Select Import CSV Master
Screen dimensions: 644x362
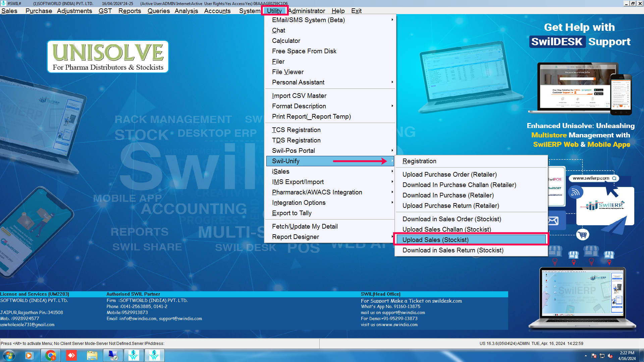point(330,96)
